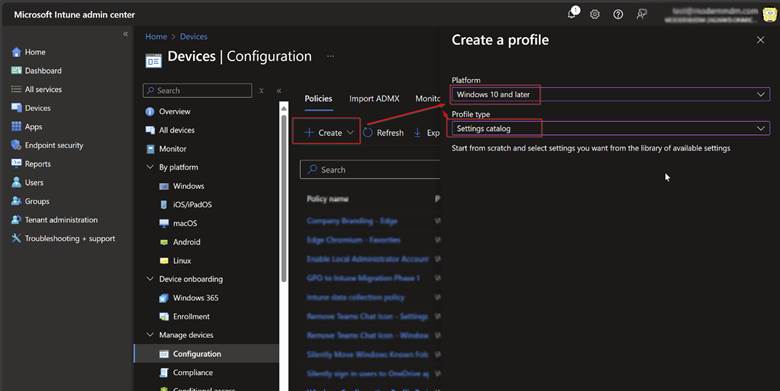Open notifications bell icon
Viewport: 780px width, 391px height.
tap(572, 14)
